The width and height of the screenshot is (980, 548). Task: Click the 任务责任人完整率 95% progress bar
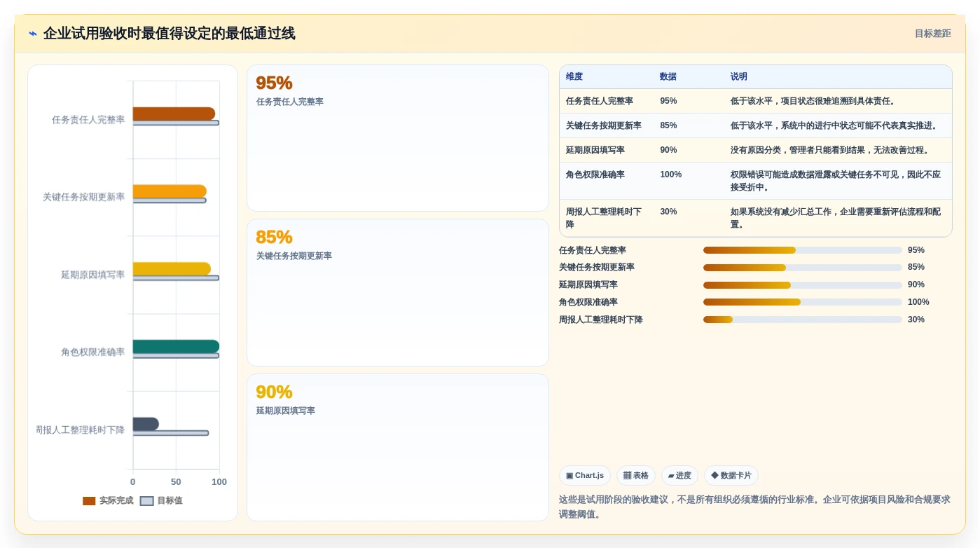(x=803, y=250)
